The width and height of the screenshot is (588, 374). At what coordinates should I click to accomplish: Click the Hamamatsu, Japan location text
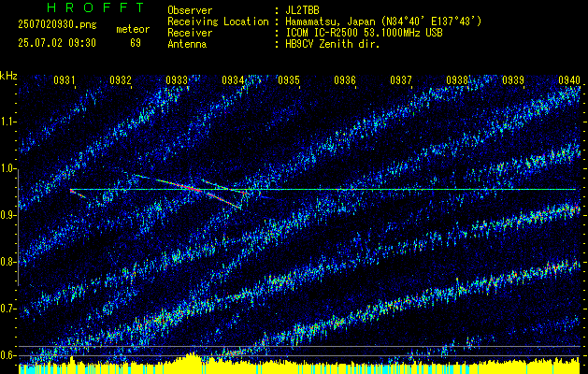383,22
